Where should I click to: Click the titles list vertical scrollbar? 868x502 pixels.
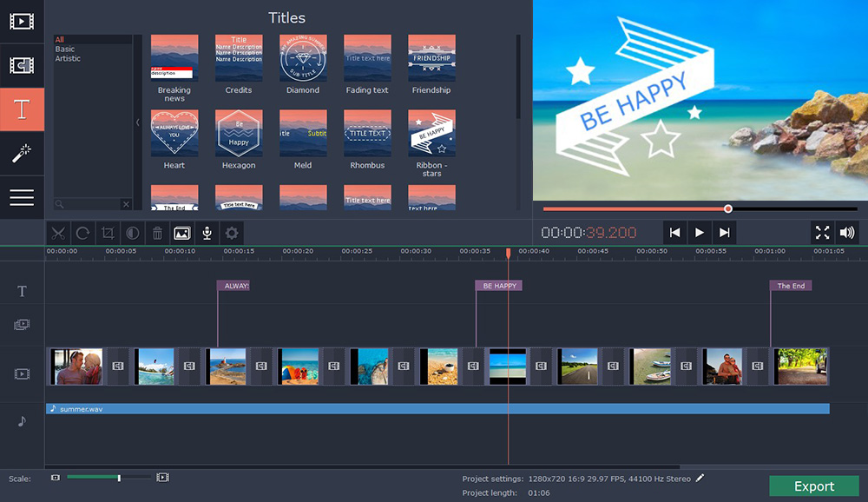(x=518, y=76)
